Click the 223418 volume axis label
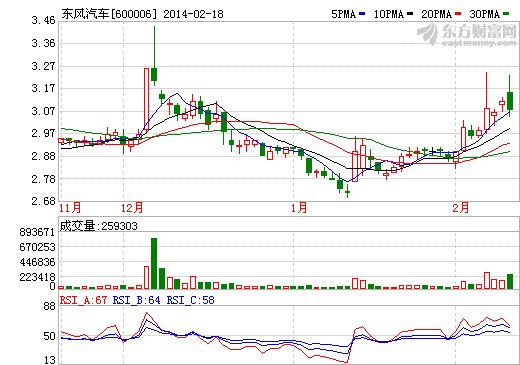 (37, 277)
